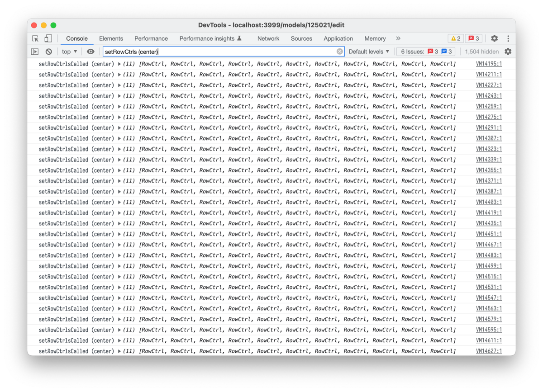The width and height of the screenshot is (543, 392).
Task: Open DevTools settings gear in the tab bar
Action: point(495,38)
